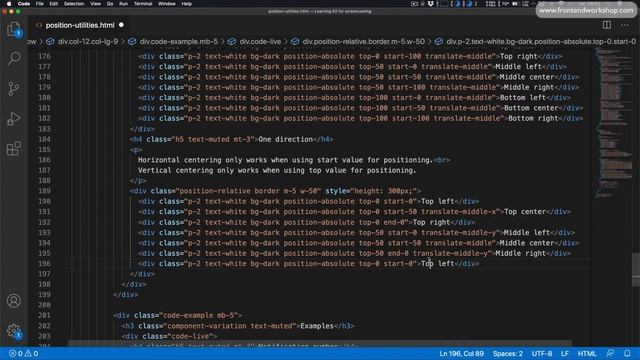Click 'Top right' text on line 192
The height and width of the screenshot is (360, 640).
tap(431, 222)
